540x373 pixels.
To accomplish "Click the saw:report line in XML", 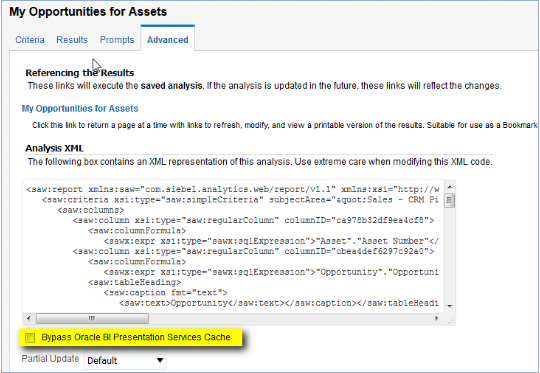I will click(x=233, y=189).
